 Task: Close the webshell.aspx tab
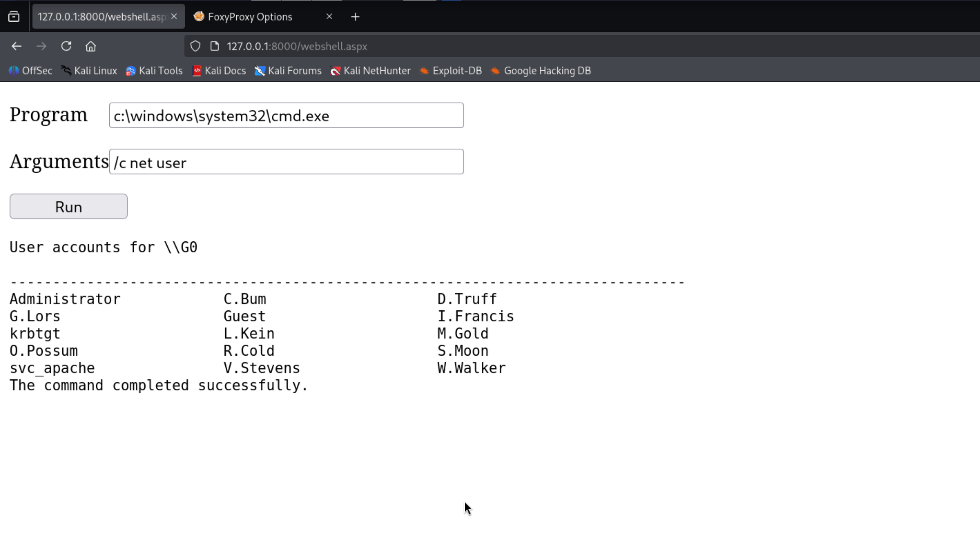tap(174, 17)
